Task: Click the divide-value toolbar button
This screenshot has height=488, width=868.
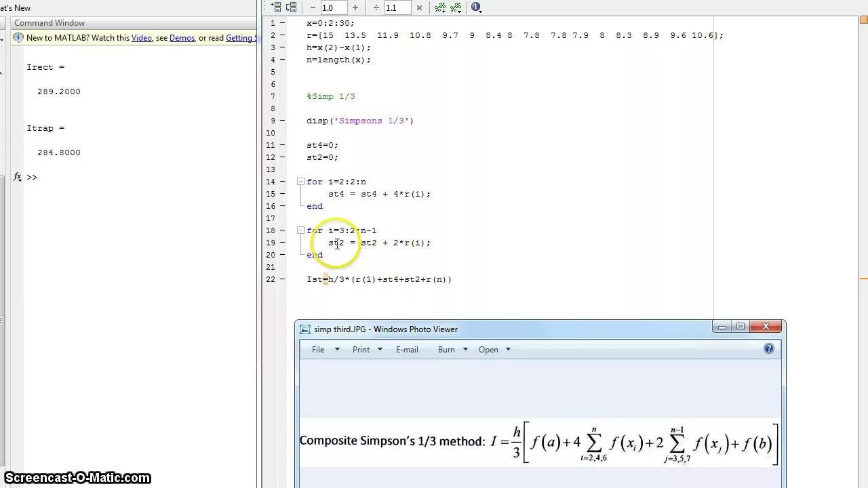Action: coord(376,7)
